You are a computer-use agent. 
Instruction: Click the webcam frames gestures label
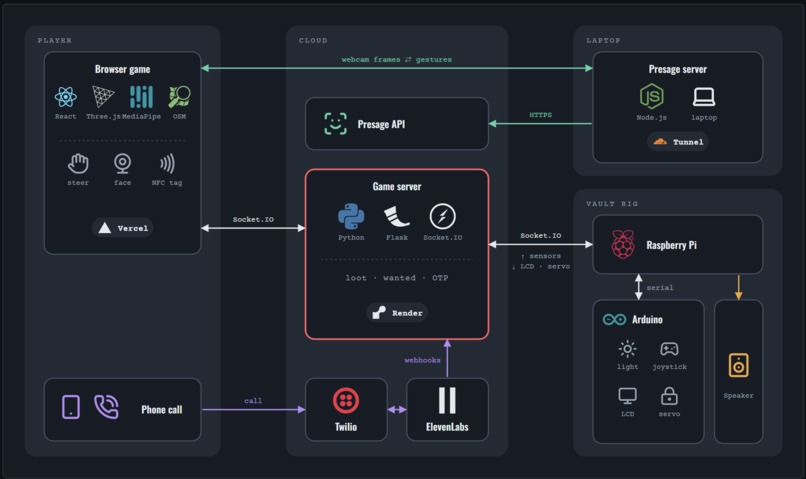[397, 60]
